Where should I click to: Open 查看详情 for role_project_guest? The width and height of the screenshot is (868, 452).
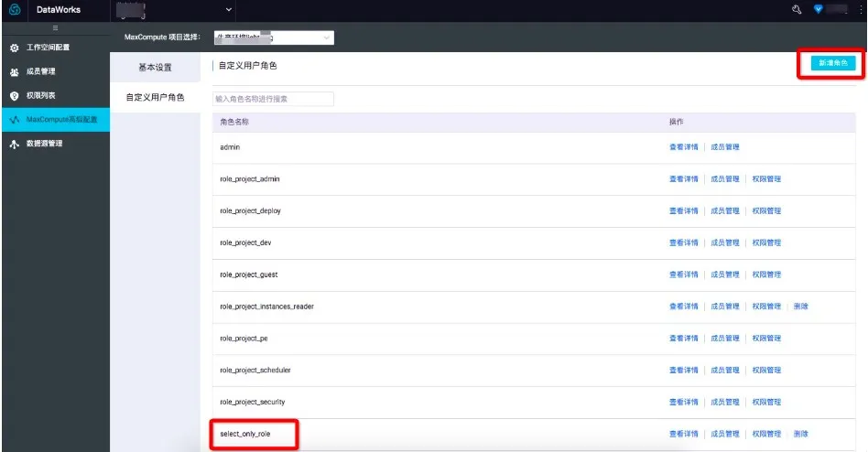pyautogui.click(x=684, y=274)
